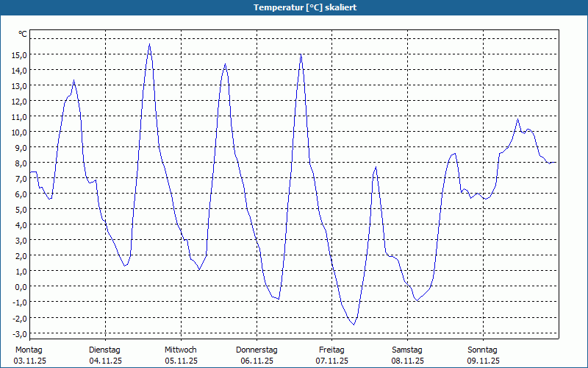
Task: Click the 9,0 axis value
Action: 21,148
